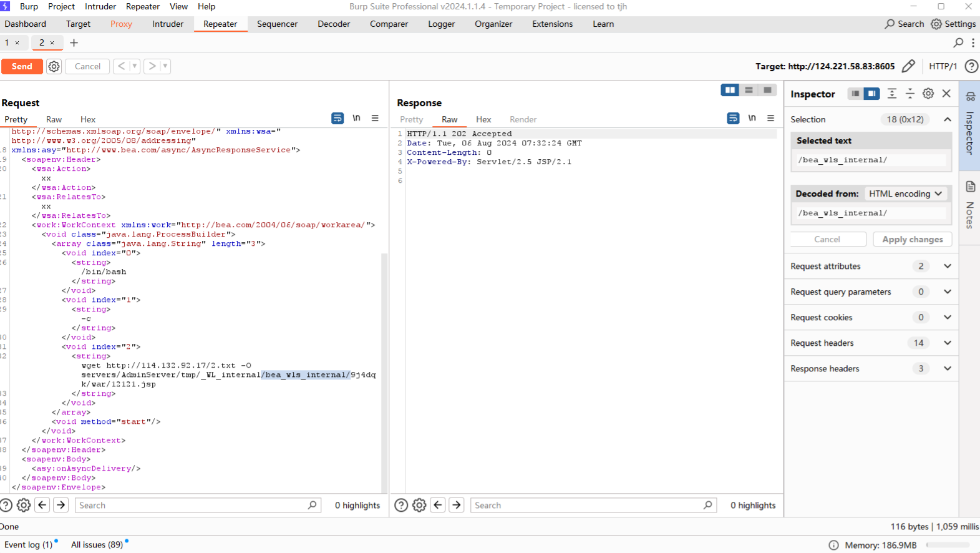This screenshot has width=980, height=553.
Task: Click Apply changes in Inspector
Action: click(912, 239)
